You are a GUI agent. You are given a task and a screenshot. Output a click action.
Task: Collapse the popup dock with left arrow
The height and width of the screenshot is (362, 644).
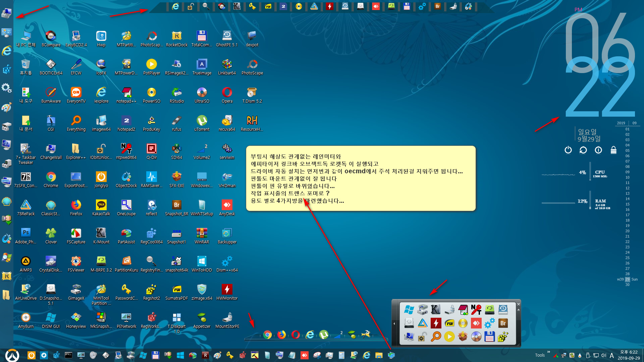[x=394, y=323]
